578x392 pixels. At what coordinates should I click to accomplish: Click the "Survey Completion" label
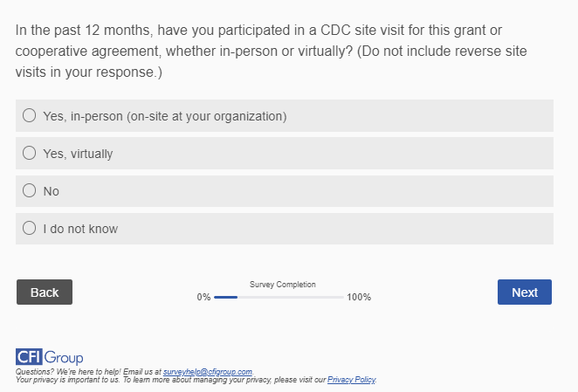(283, 285)
